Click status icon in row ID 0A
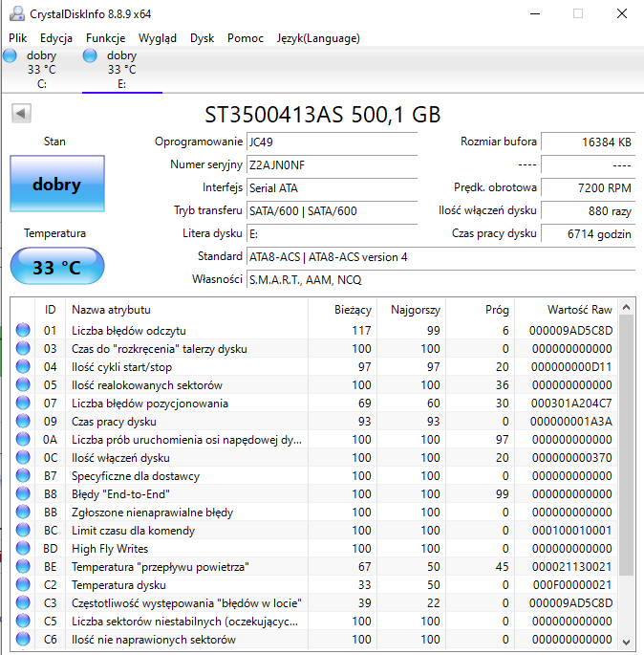 [23, 439]
